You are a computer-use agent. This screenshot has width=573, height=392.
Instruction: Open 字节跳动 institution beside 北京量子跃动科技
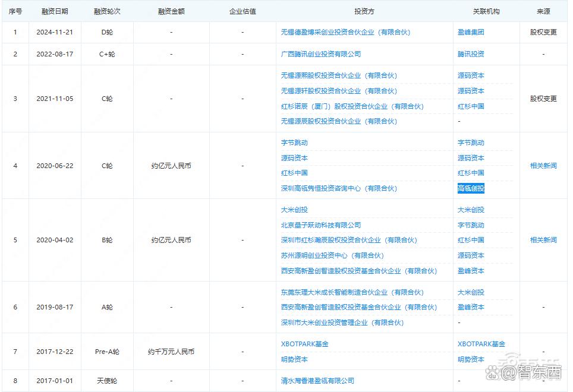[471, 225]
